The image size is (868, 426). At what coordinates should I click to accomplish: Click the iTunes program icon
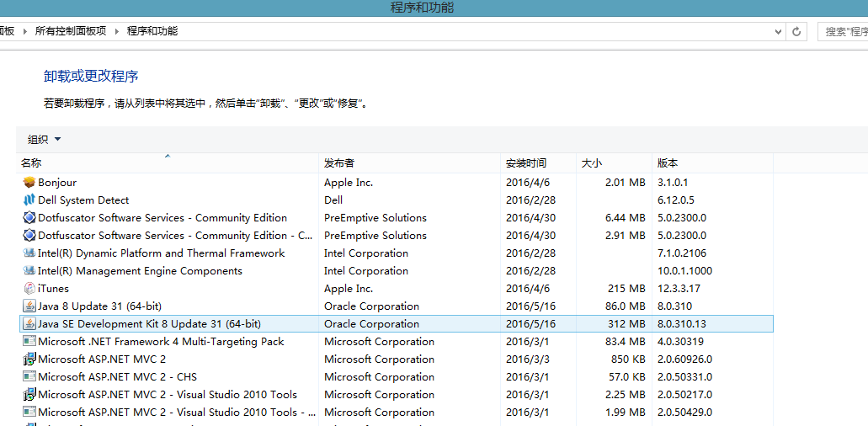click(x=29, y=288)
